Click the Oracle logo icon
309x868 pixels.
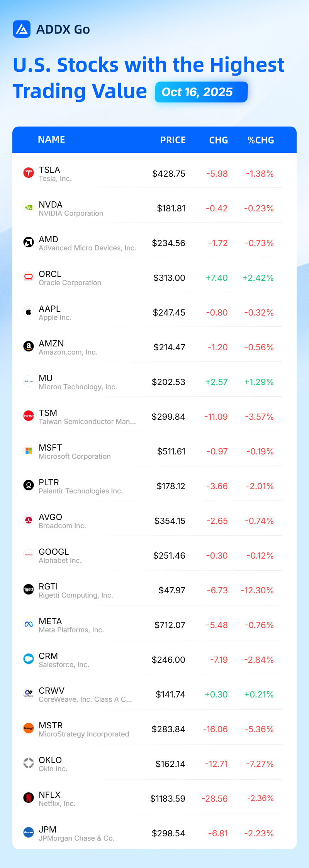(29, 277)
